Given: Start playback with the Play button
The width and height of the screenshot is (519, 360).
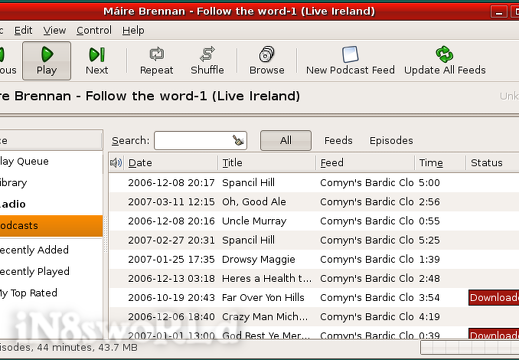Looking at the screenshot, I should (x=47, y=61).
